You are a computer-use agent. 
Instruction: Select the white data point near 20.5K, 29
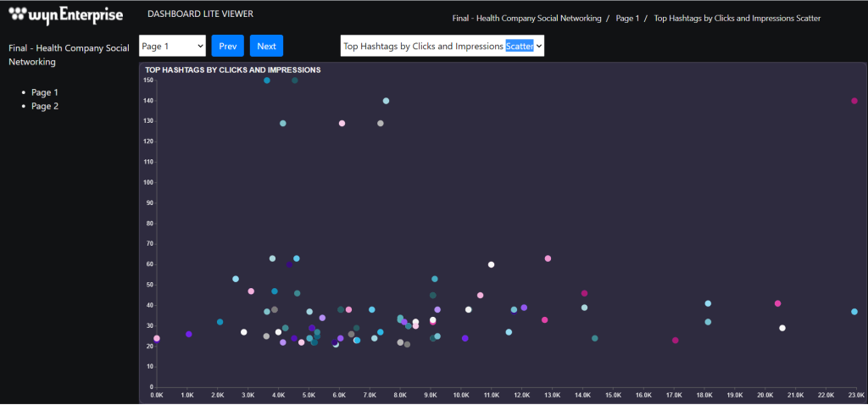782,328
